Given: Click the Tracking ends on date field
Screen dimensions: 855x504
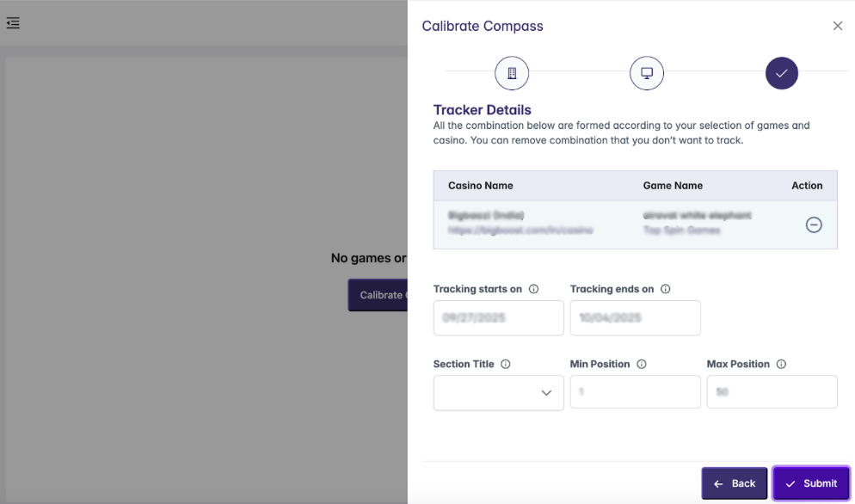Looking at the screenshot, I should tap(635, 317).
